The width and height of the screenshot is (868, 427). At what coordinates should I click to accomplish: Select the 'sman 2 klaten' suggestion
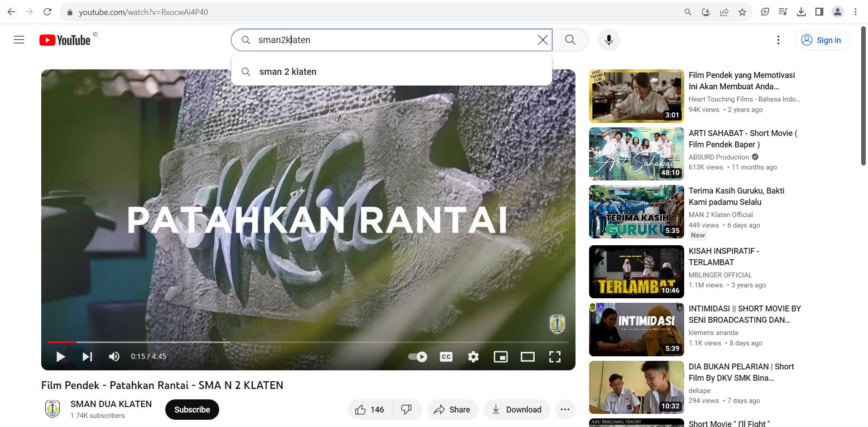click(288, 72)
